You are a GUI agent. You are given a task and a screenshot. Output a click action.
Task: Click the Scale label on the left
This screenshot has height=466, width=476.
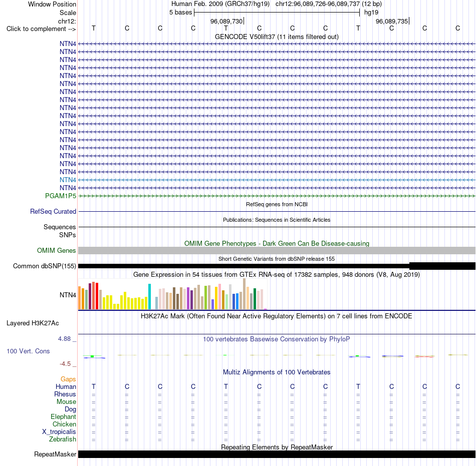[68, 13]
